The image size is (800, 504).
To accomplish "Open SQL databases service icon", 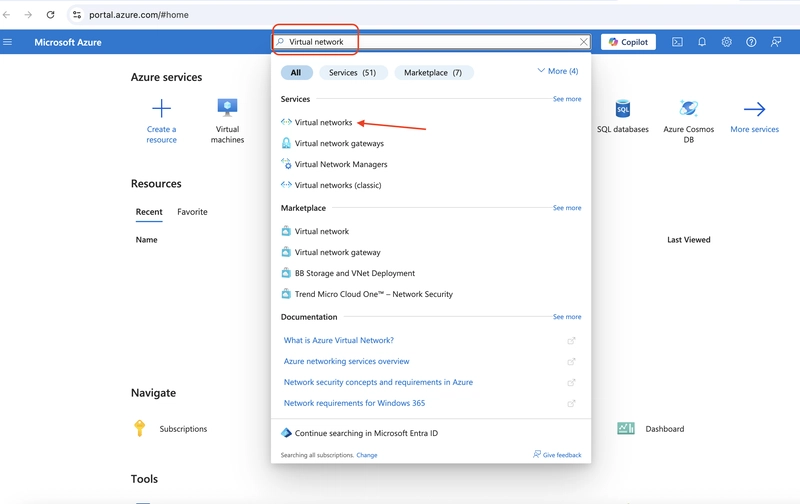I will click(x=622, y=108).
